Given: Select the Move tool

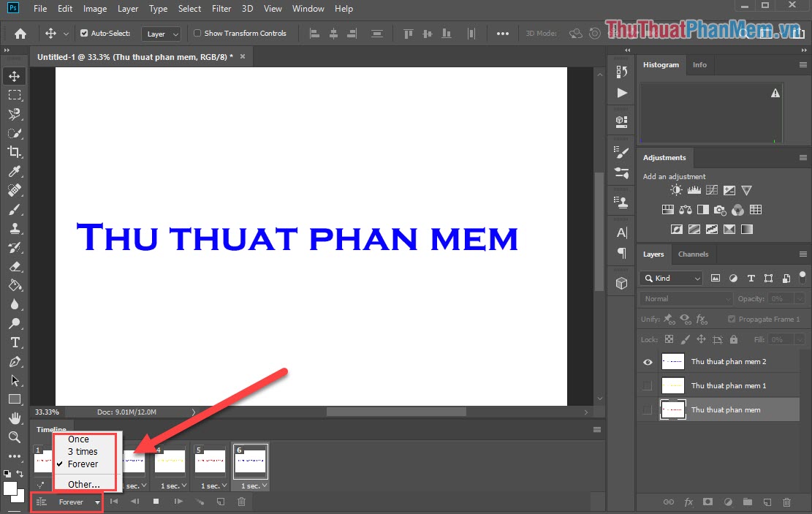Looking at the screenshot, I should pyautogui.click(x=15, y=75).
